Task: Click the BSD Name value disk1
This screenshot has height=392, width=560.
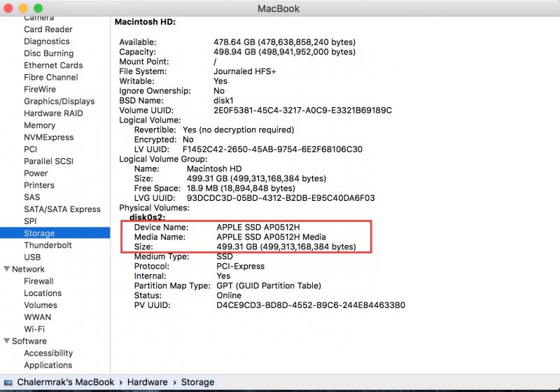Action: click(223, 101)
